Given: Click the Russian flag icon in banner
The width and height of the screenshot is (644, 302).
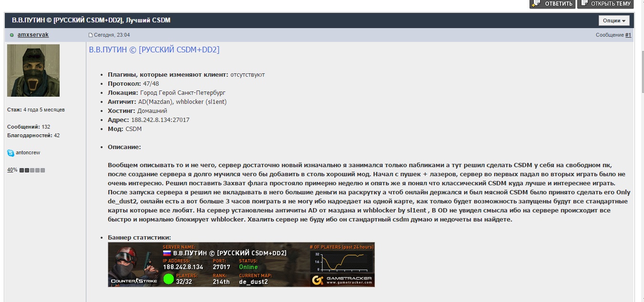Looking at the screenshot, I should pos(167,253).
